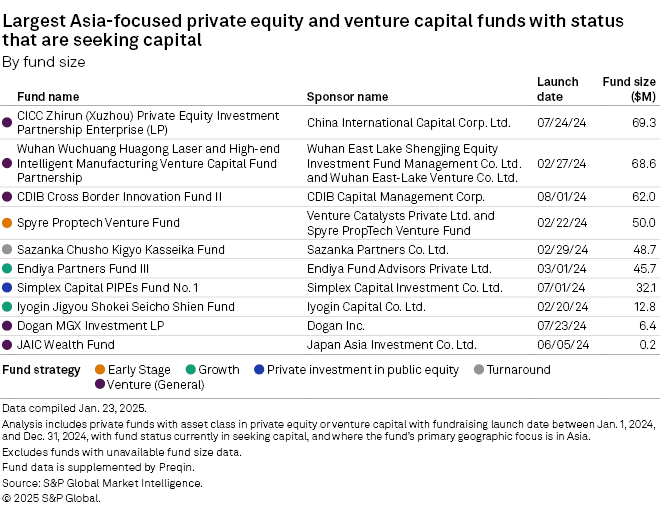Click the Growth green legend swatch
The height and width of the screenshot is (515, 660).
click(189, 370)
